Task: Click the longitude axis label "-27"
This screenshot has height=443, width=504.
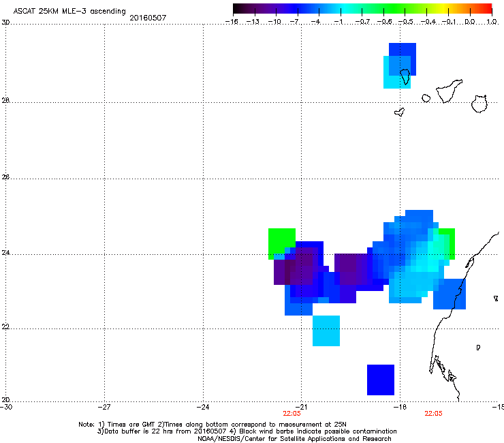Action: pyautogui.click(x=104, y=407)
